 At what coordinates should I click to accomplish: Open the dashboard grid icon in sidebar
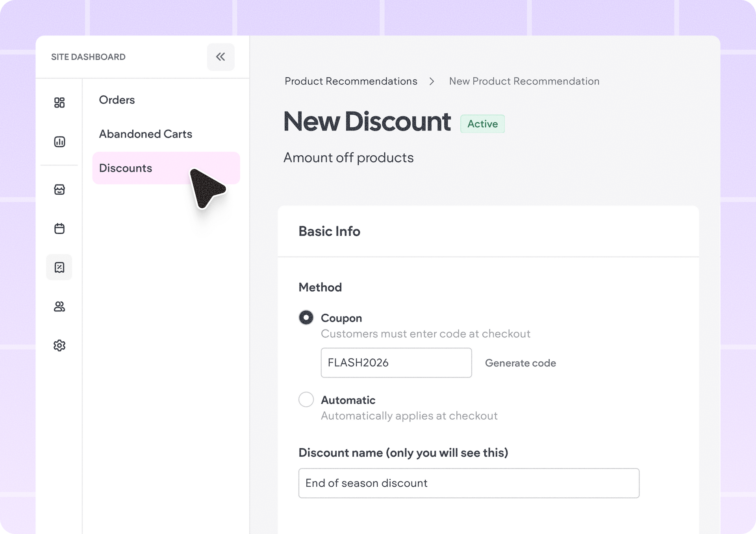pos(59,102)
